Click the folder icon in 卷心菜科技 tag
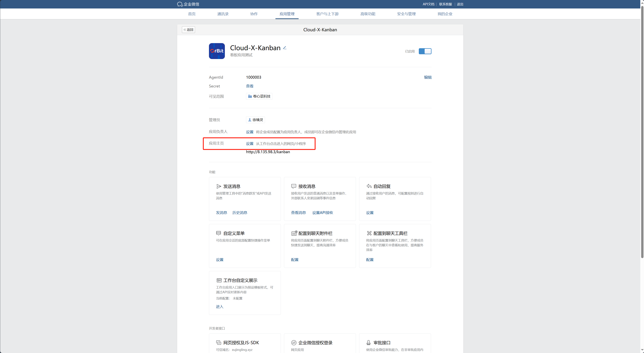Image resolution: width=644 pixels, height=353 pixels. [250, 96]
